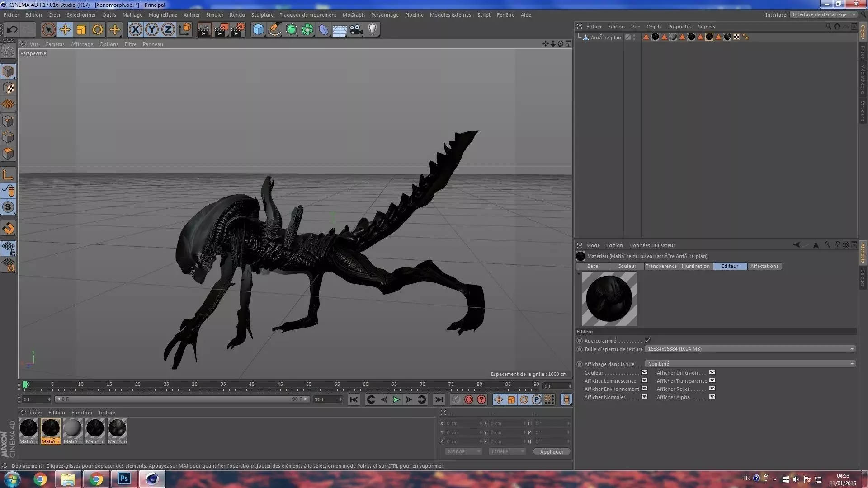Click the 90 F end frame field
This screenshot has width=868, height=488.
click(x=328, y=399)
